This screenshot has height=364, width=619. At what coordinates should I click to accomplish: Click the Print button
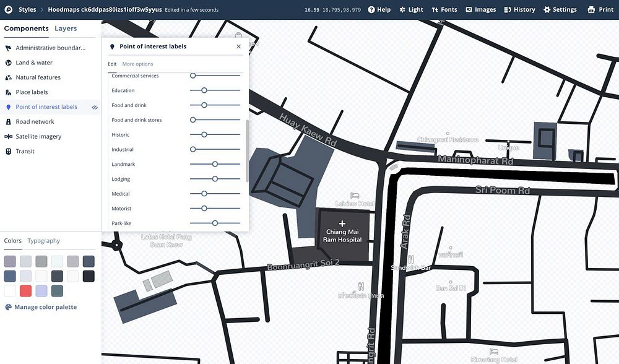pos(600,9)
